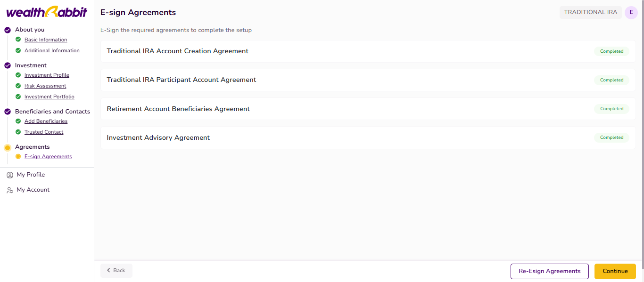The image size is (644, 282).
Task: Click the TRADITIONAL IRA account badge
Action: click(x=590, y=13)
